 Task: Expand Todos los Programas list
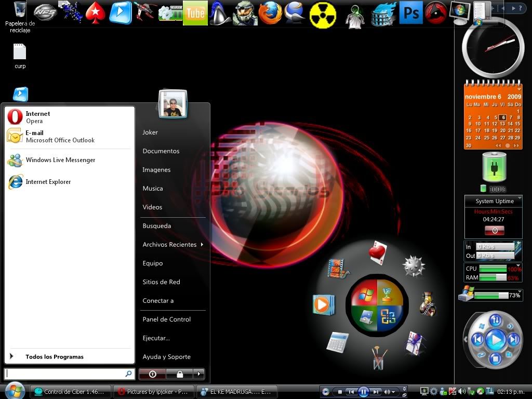point(70,356)
